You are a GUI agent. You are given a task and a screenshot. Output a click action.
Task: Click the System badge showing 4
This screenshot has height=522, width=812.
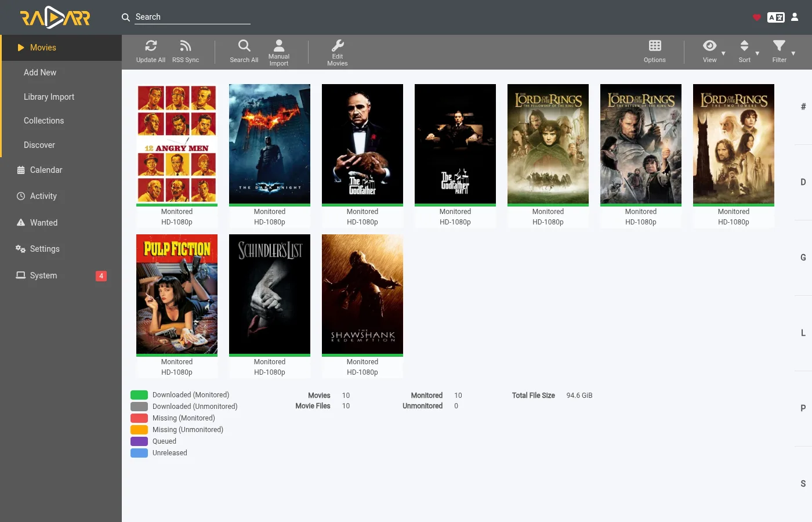101,276
